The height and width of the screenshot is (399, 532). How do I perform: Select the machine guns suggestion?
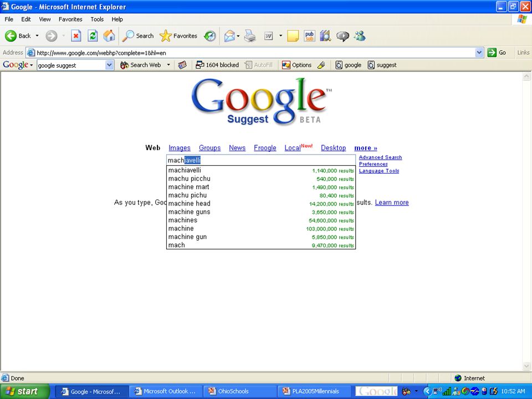pos(261,212)
